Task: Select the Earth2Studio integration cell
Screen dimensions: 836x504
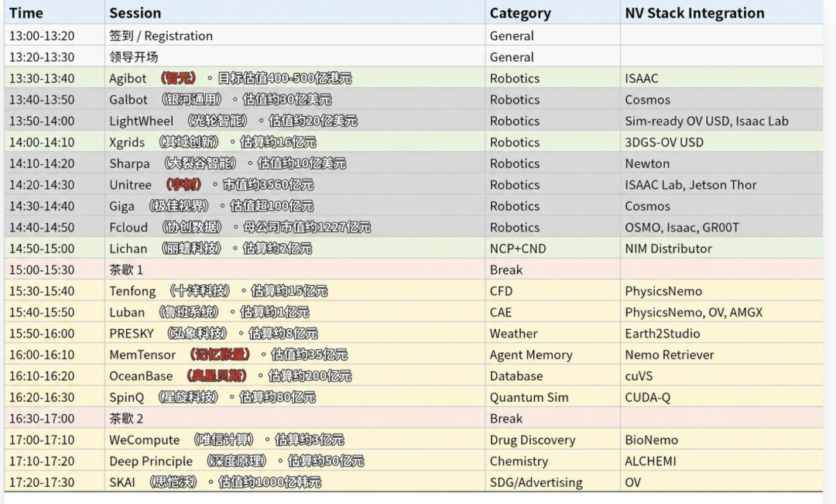Action: (722, 334)
